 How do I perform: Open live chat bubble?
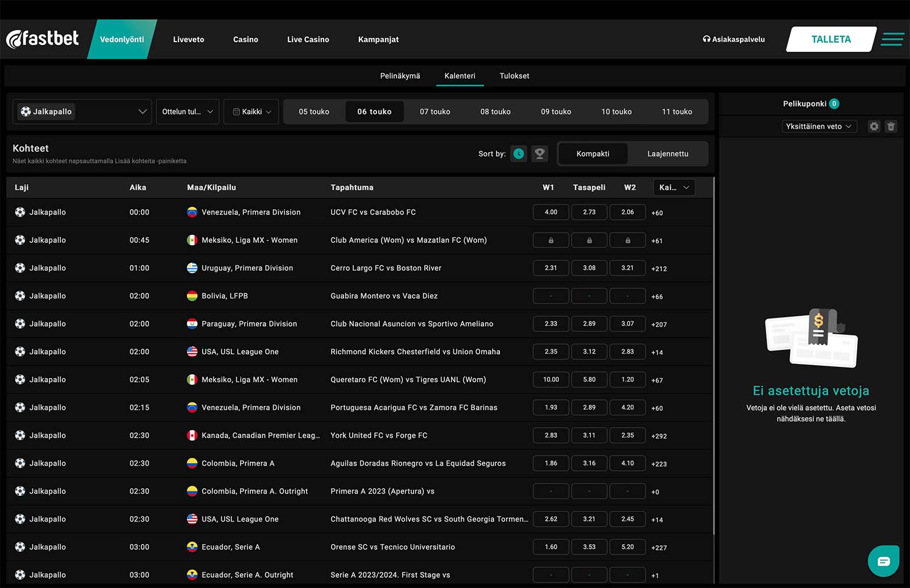tap(883, 561)
